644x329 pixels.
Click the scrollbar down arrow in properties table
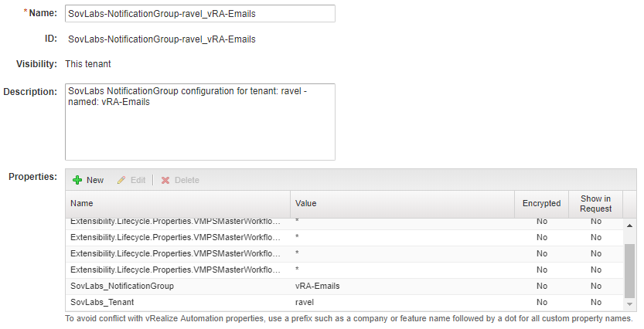click(x=629, y=304)
